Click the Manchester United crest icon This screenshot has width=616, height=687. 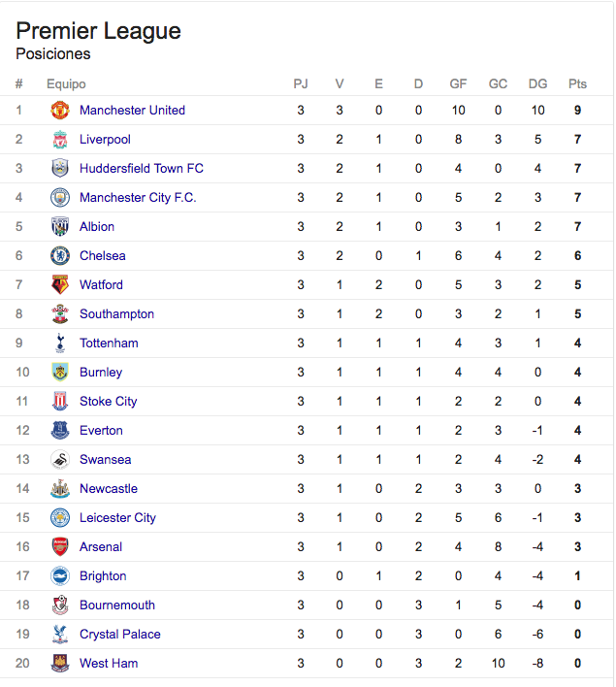point(60,110)
